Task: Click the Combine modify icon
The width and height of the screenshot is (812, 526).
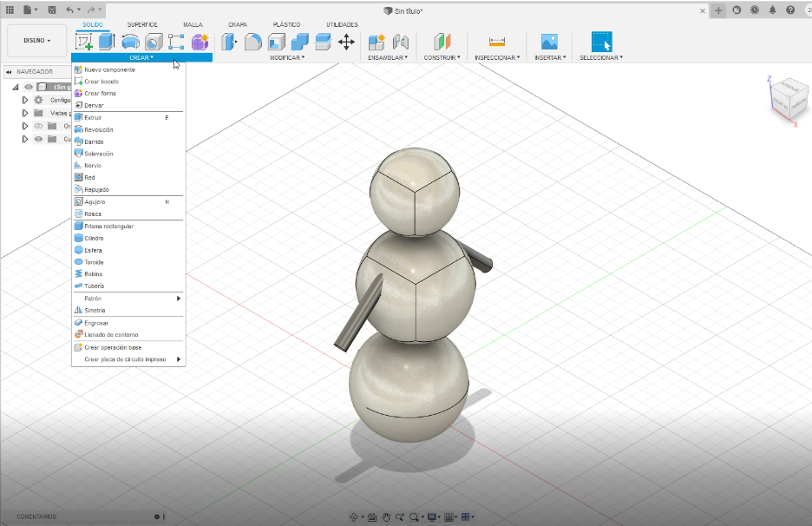Action: [x=299, y=42]
